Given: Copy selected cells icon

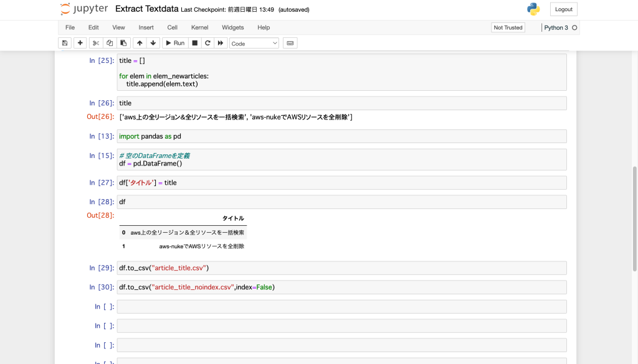Looking at the screenshot, I should pos(110,43).
